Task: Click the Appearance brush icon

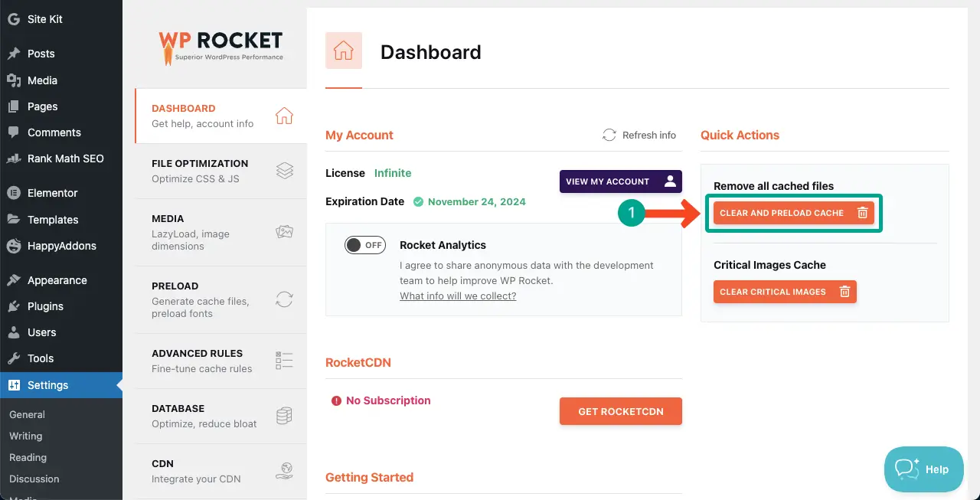Action: click(14, 280)
